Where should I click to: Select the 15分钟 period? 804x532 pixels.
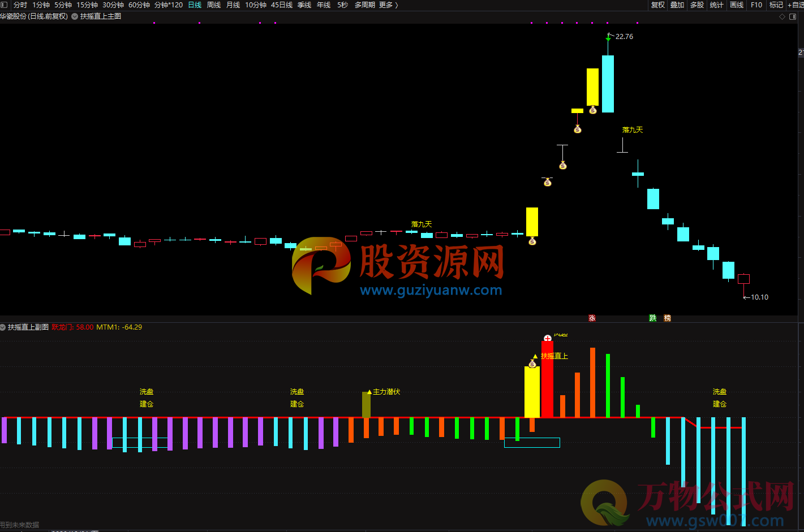pos(87,5)
